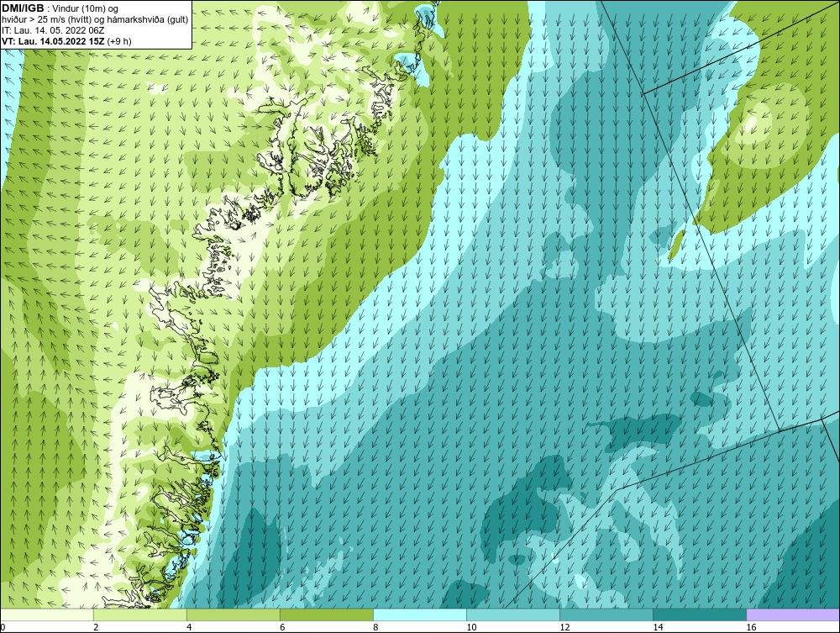Click the 12–14 m/s teal legend swatch
This screenshot has height=633, width=840.
pos(606,615)
